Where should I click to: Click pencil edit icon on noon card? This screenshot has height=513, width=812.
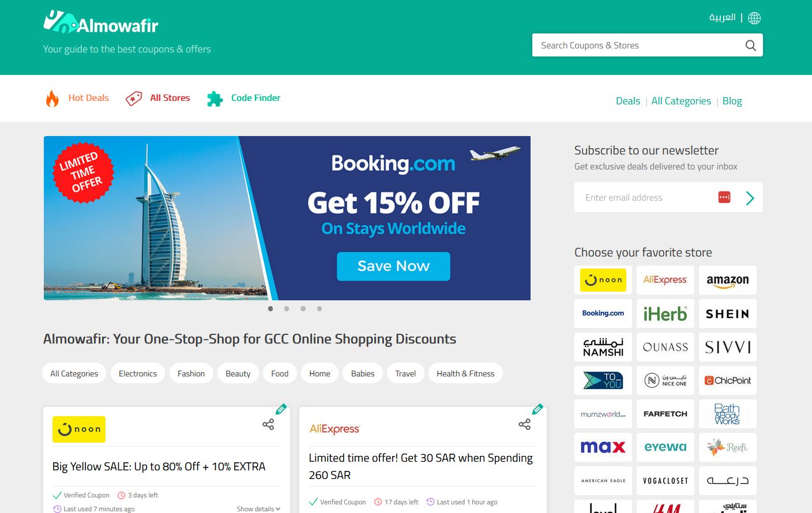tap(281, 409)
